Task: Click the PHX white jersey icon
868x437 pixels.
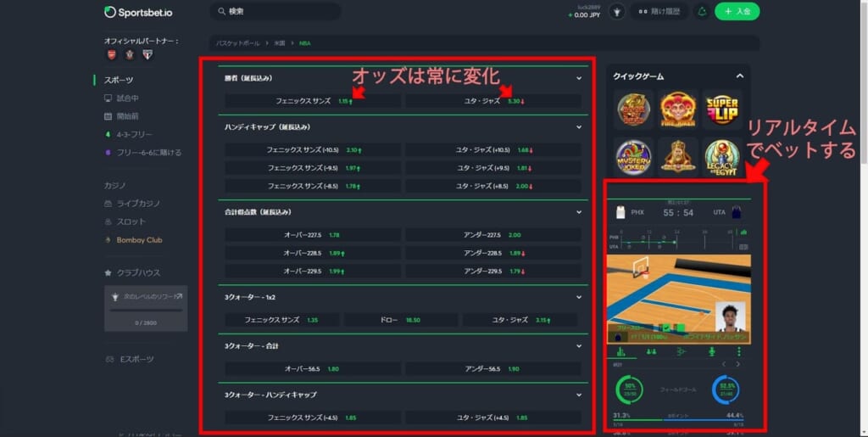Action: click(x=621, y=212)
